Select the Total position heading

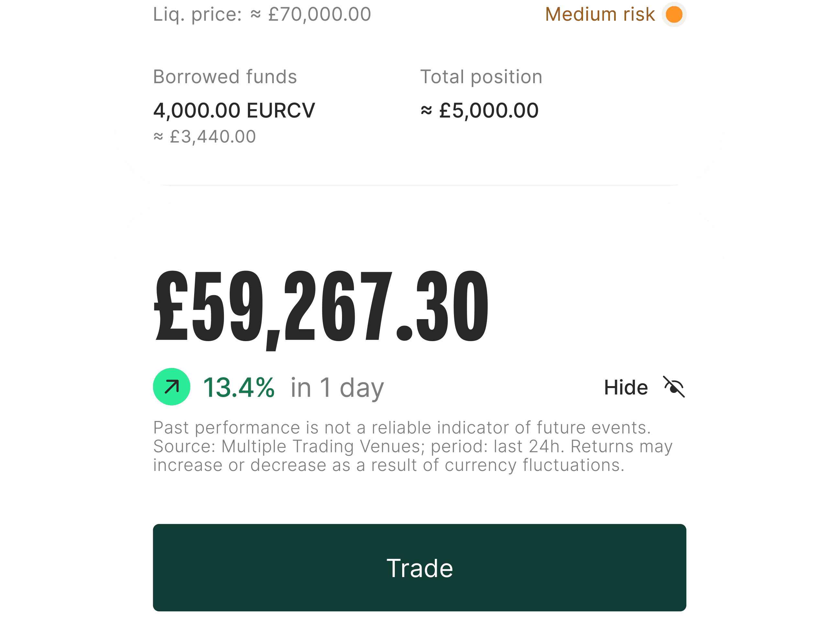click(x=481, y=77)
